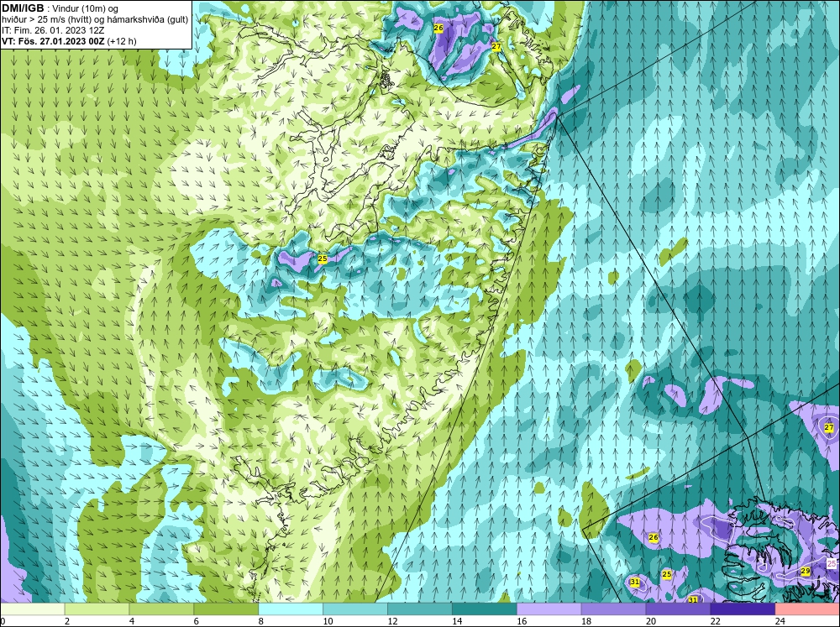Click the "DMI/IGB : Vindur (10m) og" title line
The height and width of the screenshot is (627, 840).
(x=60, y=8)
